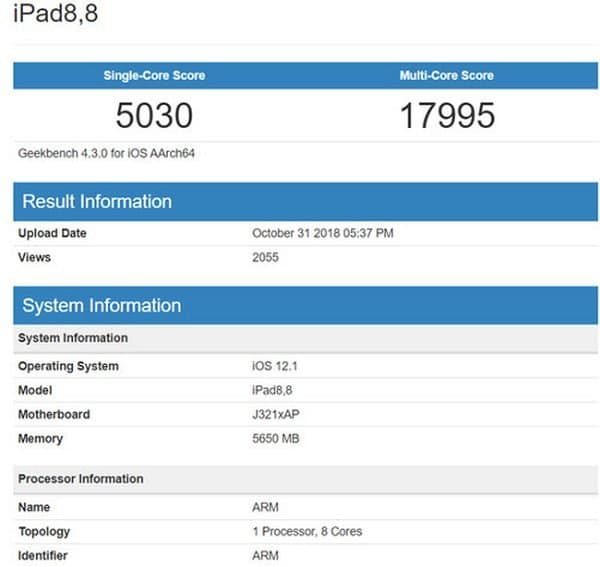
Task: Click the Model label
Action: click(x=35, y=390)
